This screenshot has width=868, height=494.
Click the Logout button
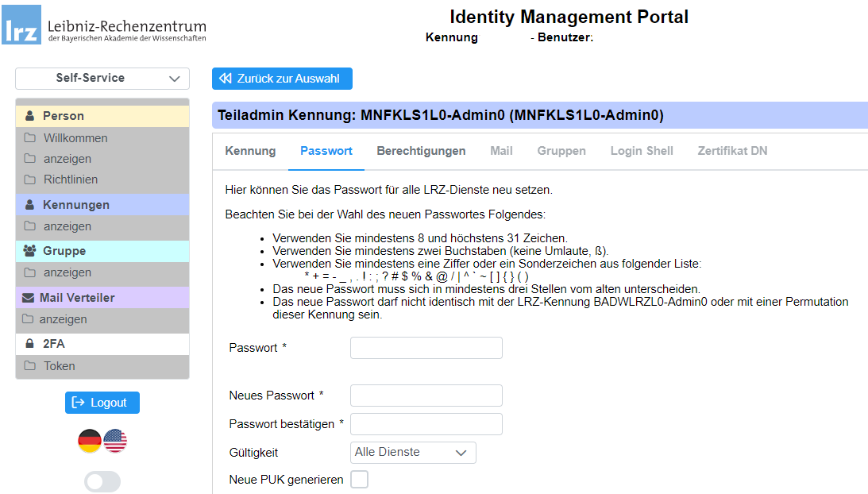[x=102, y=403]
